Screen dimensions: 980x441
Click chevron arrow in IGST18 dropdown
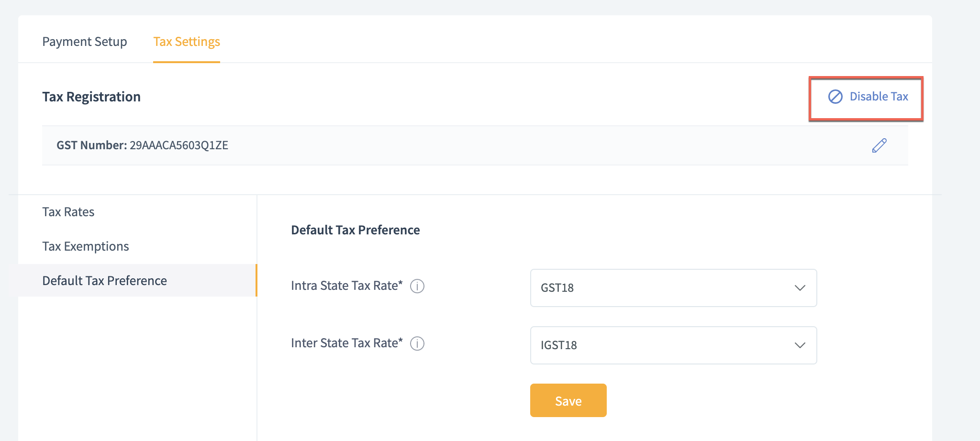(800, 345)
